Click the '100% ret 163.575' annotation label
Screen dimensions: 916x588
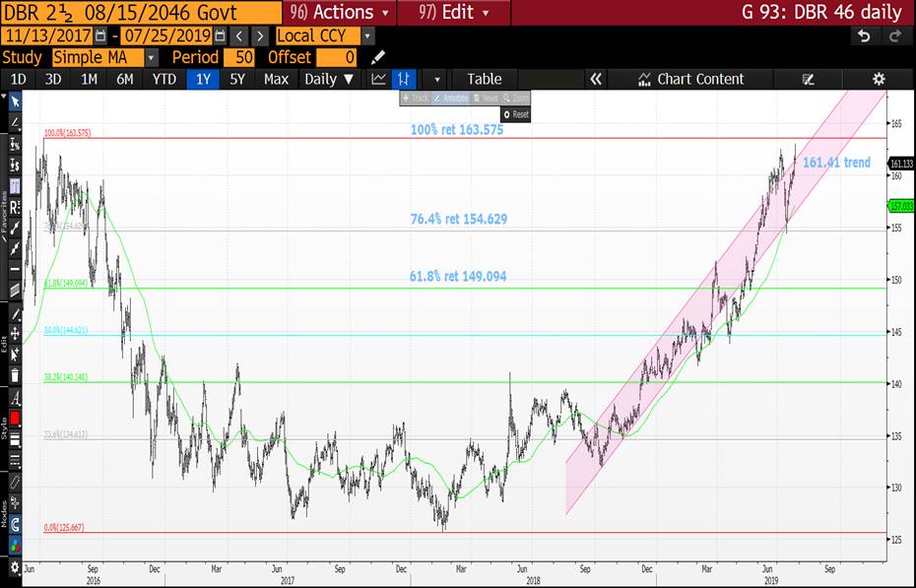(x=457, y=130)
